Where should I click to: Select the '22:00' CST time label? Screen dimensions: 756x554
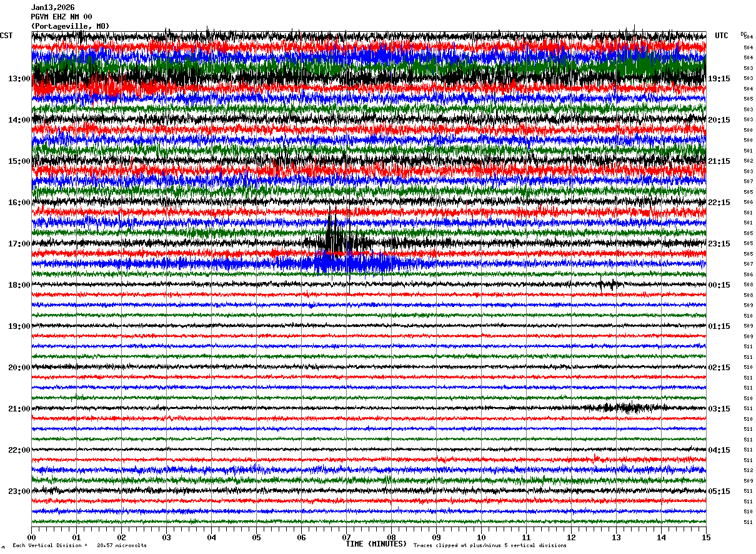tap(19, 450)
